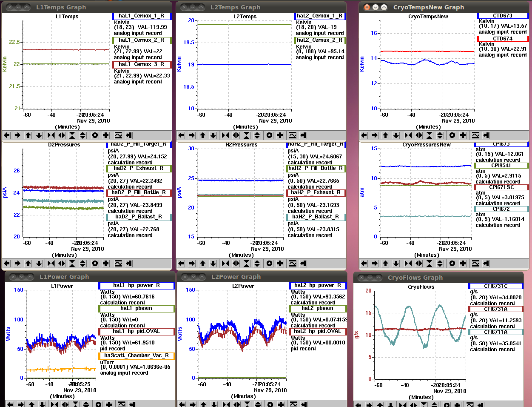
Task: Select the haL2_pbeam legend entry
Action: 318,309
